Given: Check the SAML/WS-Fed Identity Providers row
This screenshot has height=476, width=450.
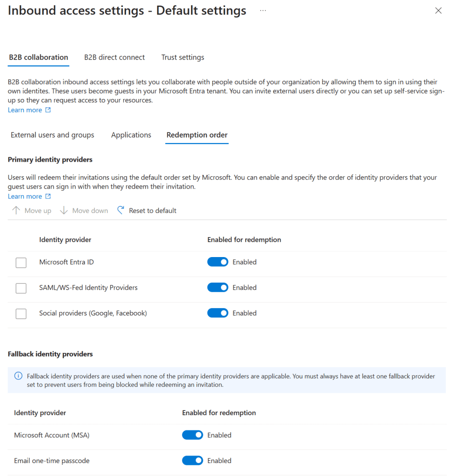Looking at the screenshot, I should pos(21,288).
